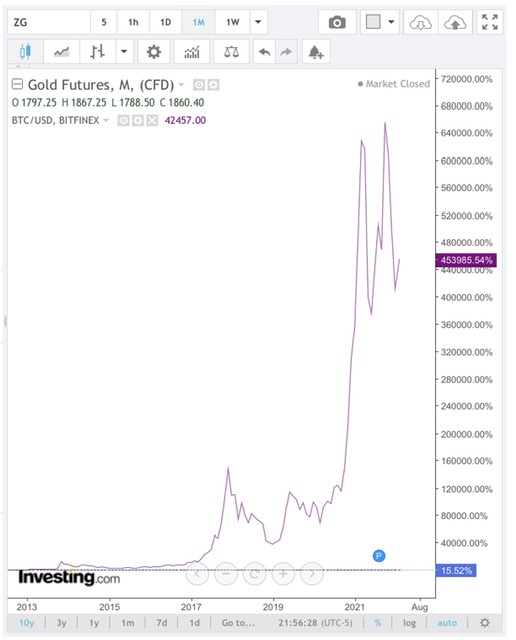Select the candlestick chart style icon
Image resolution: width=516 pixels, height=640 pixels.
(x=25, y=52)
